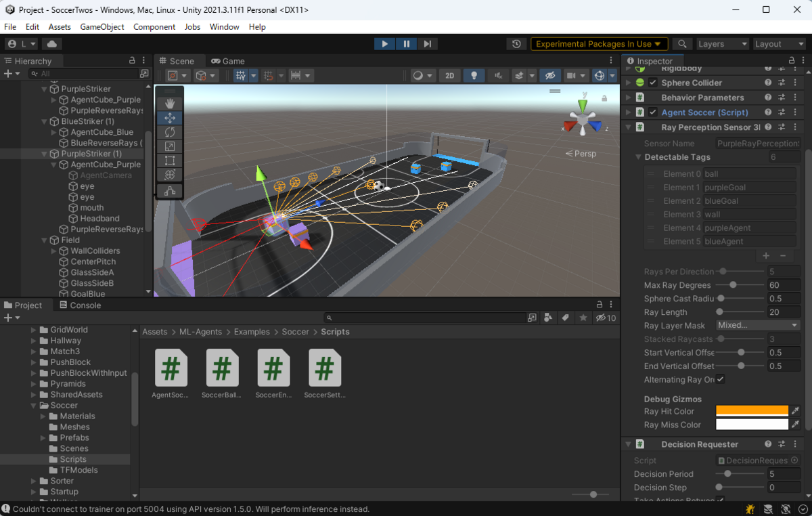Viewport: 812px width, 516px height.
Task: Switch to the Game tab
Action: pos(228,61)
